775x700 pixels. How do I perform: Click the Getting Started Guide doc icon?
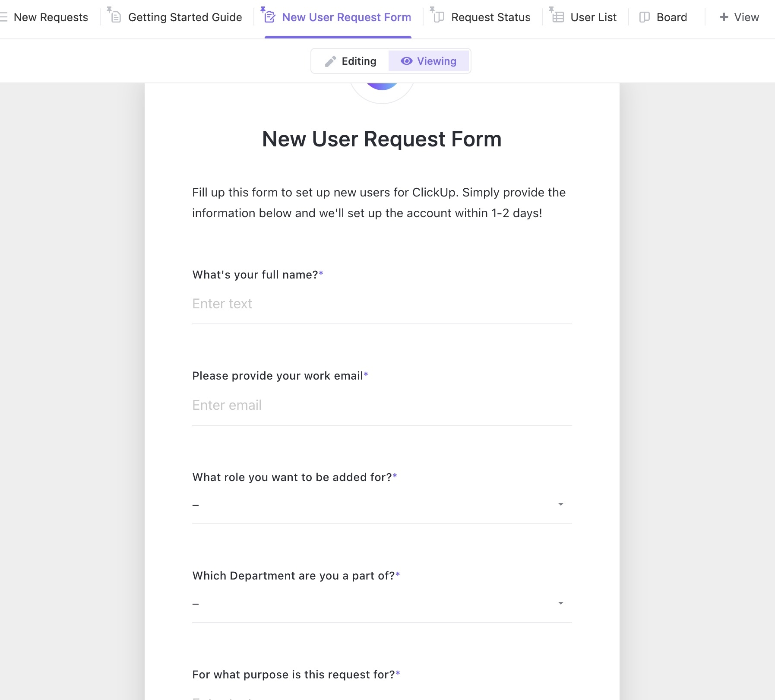tap(116, 17)
